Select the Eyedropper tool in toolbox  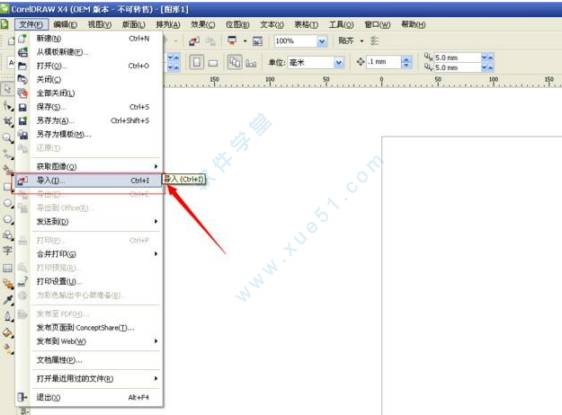[8, 300]
